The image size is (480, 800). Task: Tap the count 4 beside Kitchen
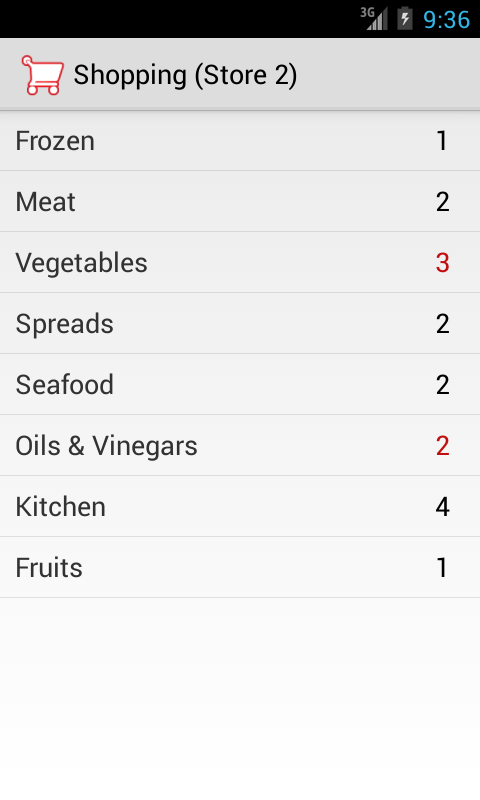coord(443,507)
